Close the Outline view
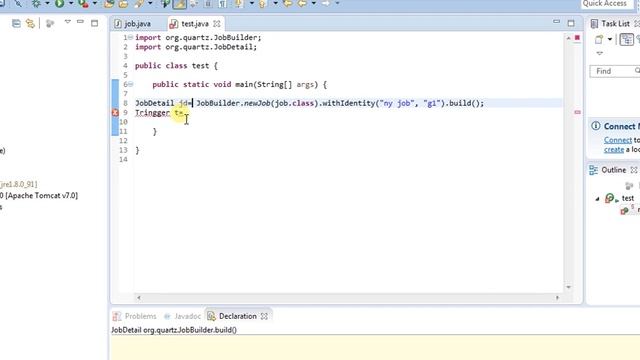The height and width of the screenshot is (360, 640). click(x=634, y=170)
